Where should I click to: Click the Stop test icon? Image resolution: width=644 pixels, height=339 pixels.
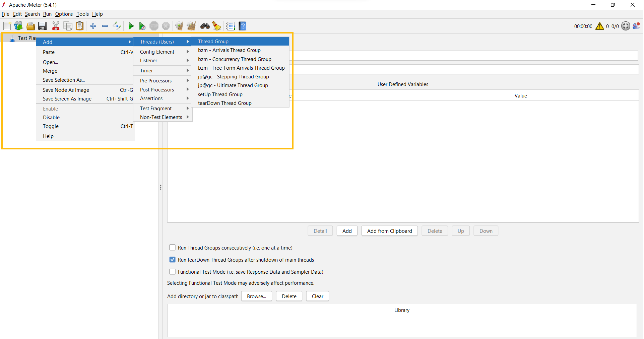[154, 26]
